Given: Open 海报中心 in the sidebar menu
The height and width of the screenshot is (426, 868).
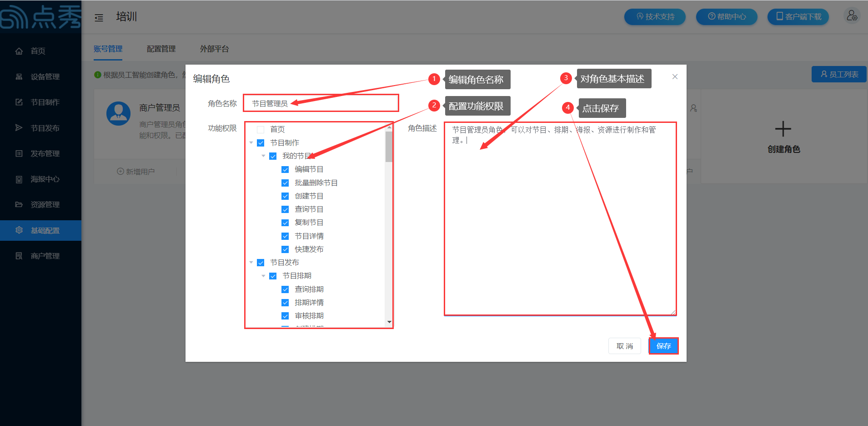Looking at the screenshot, I should coord(40,179).
